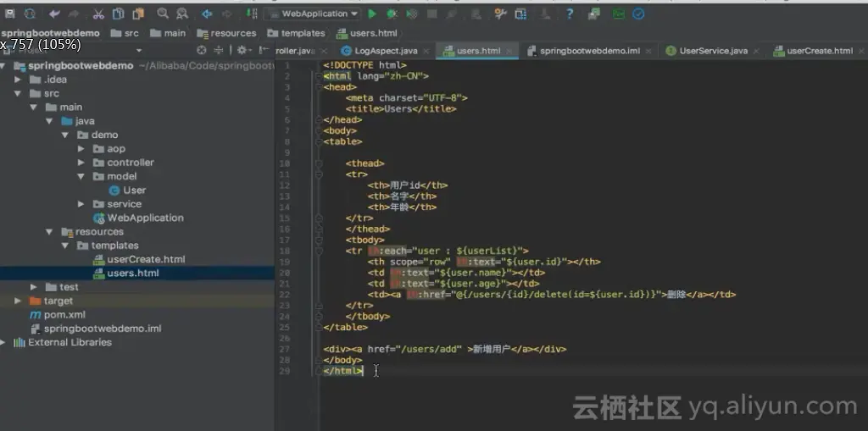Click the Cut scissors icon

coord(98,14)
